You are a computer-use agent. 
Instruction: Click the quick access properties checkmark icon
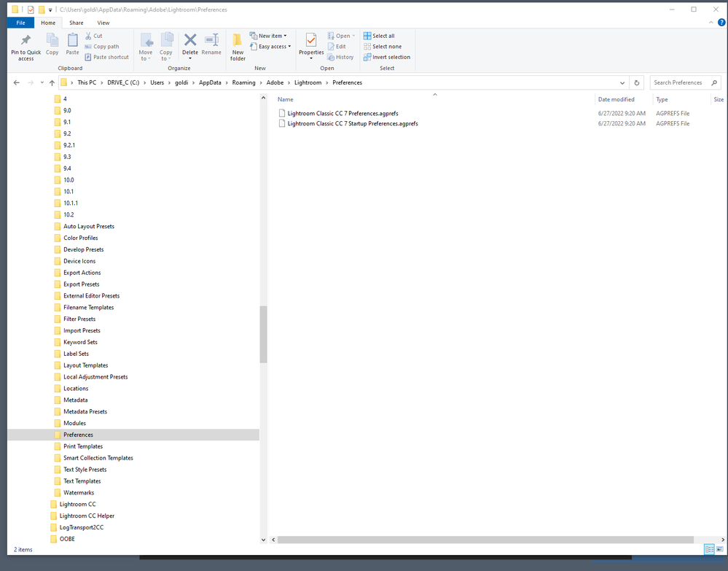click(x=31, y=9)
